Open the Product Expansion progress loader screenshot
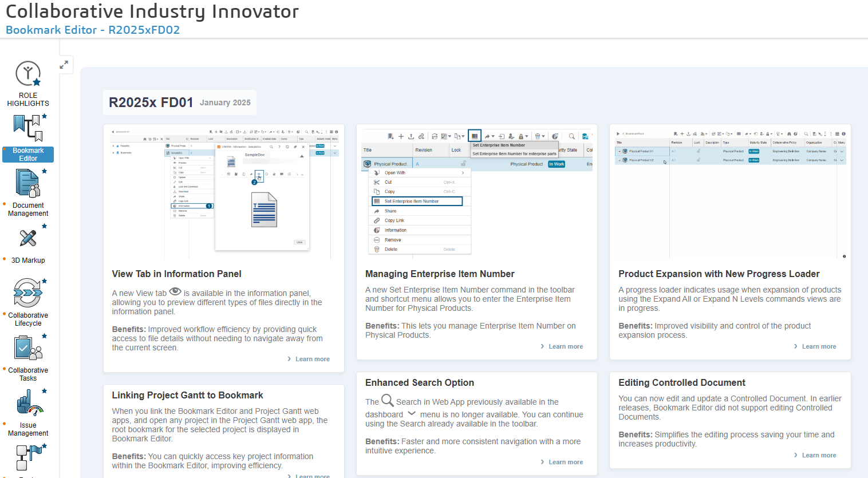Image resolution: width=868 pixels, height=478 pixels. pyautogui.click(x=730, y=192)
